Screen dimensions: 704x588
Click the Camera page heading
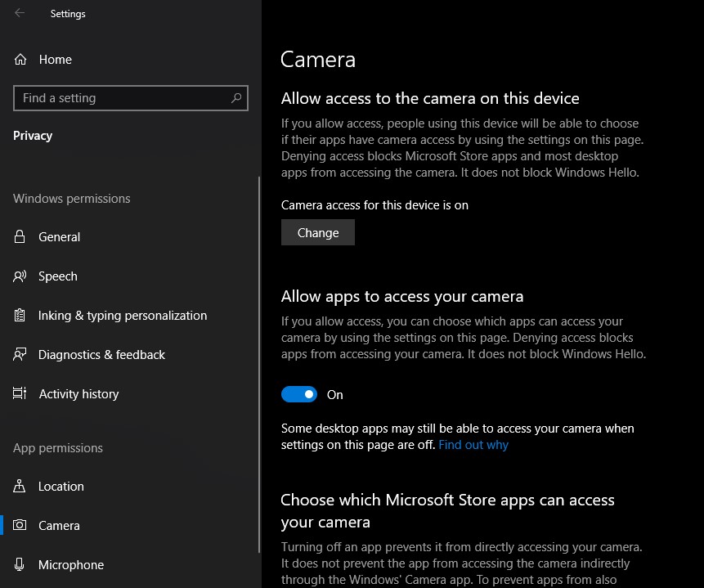[318, 60]
